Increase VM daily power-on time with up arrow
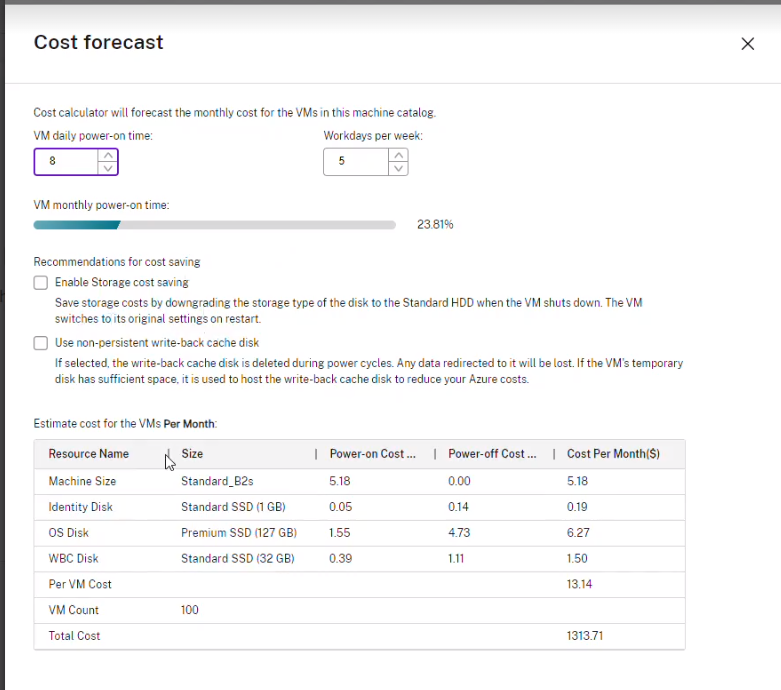Viewport: 781px width, 690px height. (108, 155)
